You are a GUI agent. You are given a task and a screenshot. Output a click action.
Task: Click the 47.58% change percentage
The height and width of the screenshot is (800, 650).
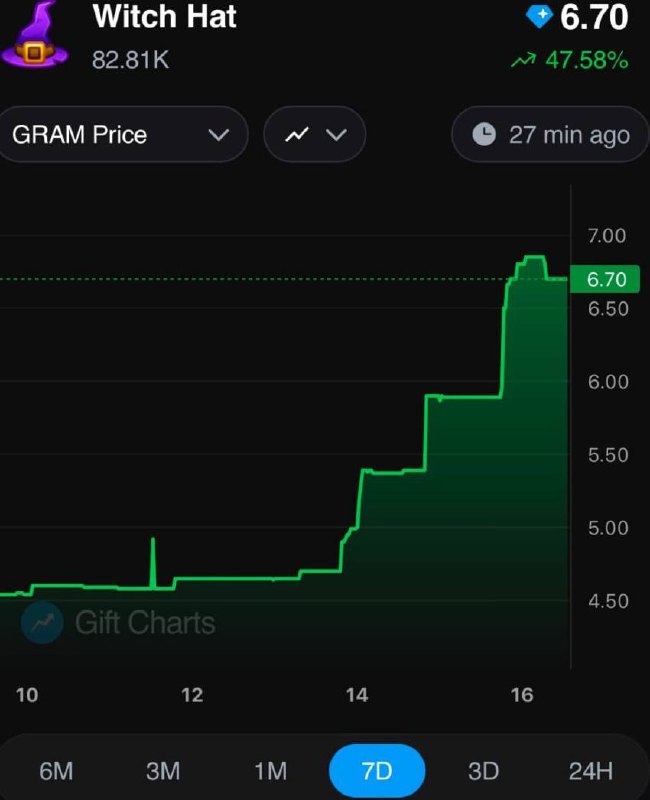coord(587,60)
